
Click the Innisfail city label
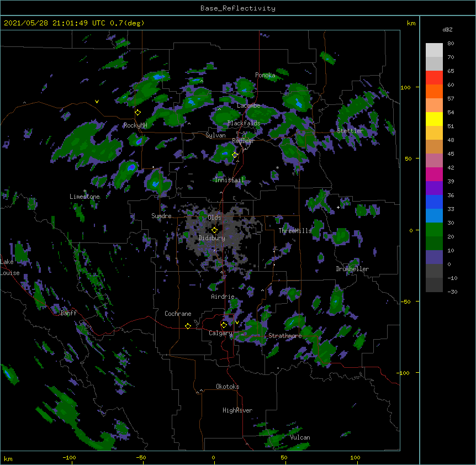point(229,180)
